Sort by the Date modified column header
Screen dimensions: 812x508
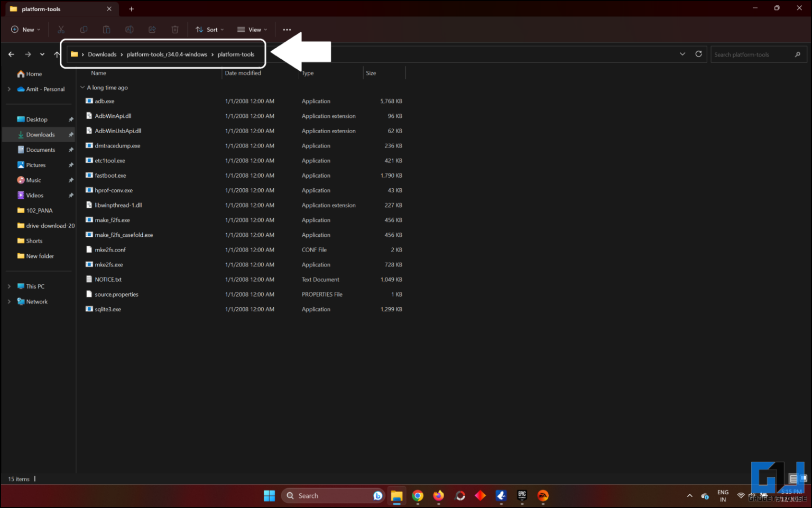coord(243,73)
